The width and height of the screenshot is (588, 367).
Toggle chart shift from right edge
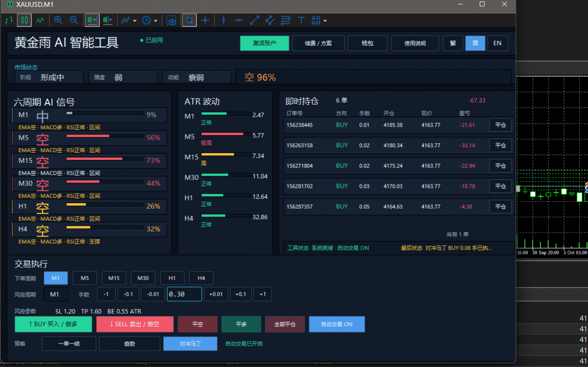pos(108,20)
